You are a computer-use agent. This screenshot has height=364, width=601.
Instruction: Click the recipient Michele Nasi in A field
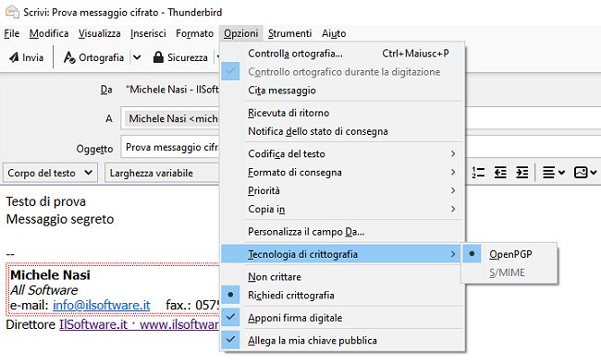[x=173, y=119]
